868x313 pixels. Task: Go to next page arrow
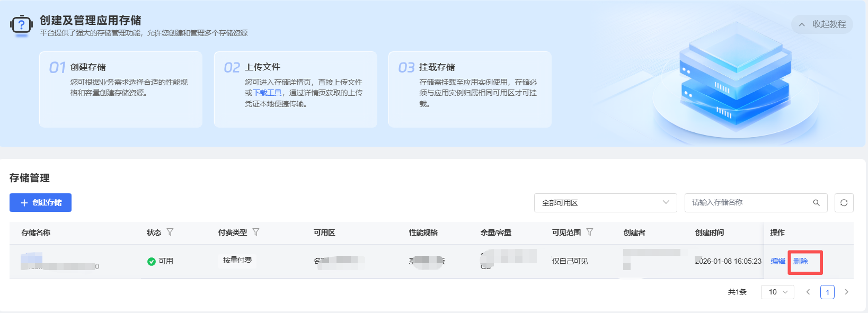pos(846,292)
